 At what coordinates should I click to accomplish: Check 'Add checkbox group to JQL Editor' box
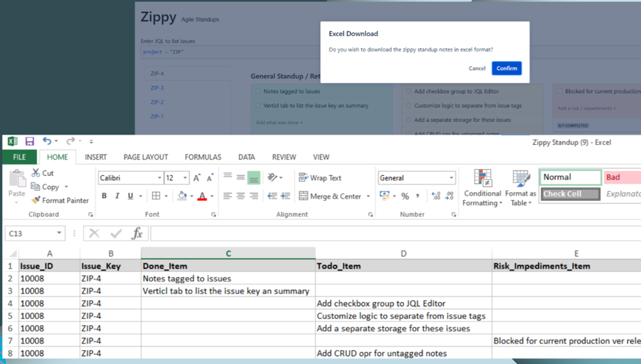[408, 91]
